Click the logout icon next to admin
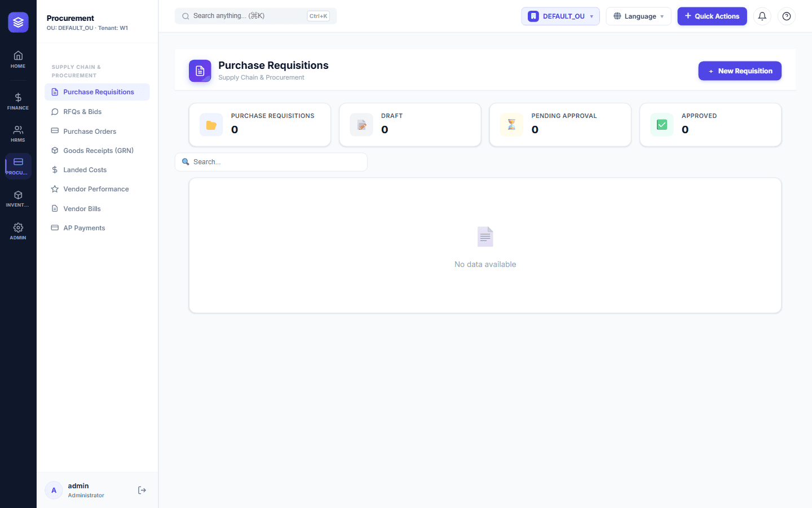This screenshot has height=508, width=812. (x=142, y=491)
